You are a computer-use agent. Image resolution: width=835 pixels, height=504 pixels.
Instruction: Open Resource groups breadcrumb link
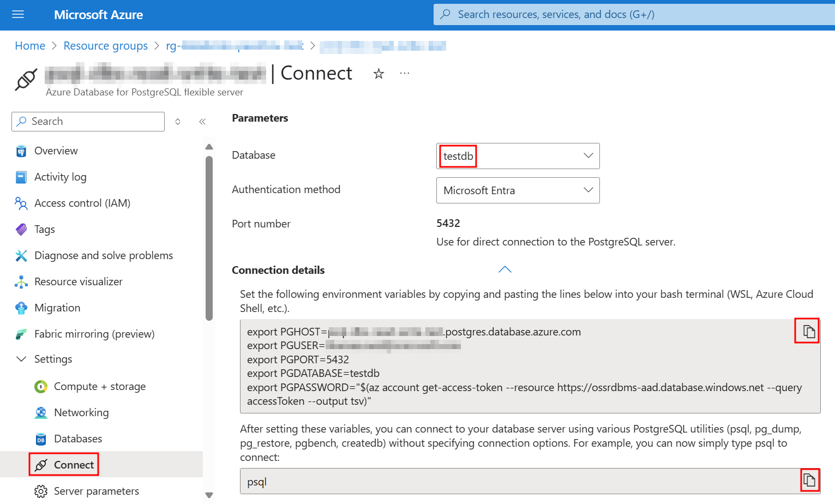coord(105,46)
